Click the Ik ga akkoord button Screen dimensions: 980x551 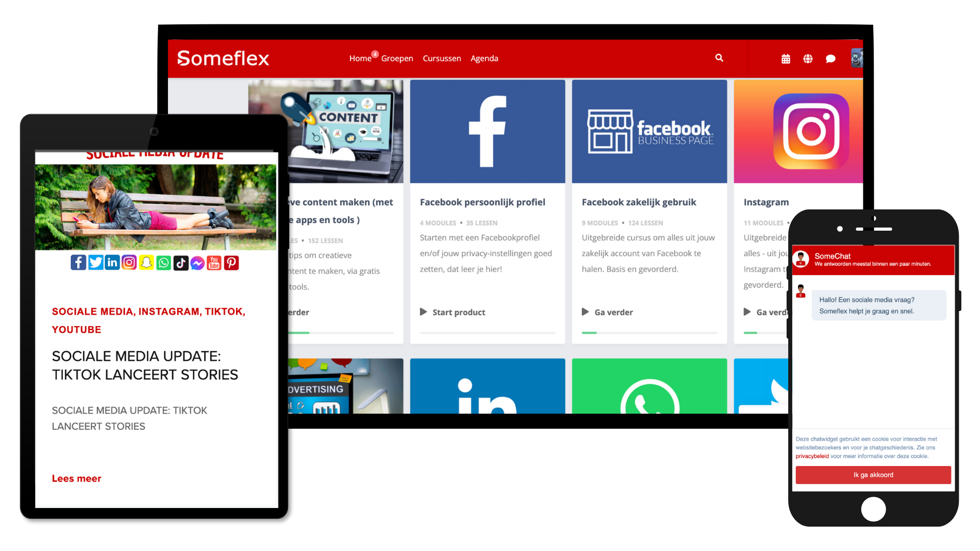click(x=873, y=475)
